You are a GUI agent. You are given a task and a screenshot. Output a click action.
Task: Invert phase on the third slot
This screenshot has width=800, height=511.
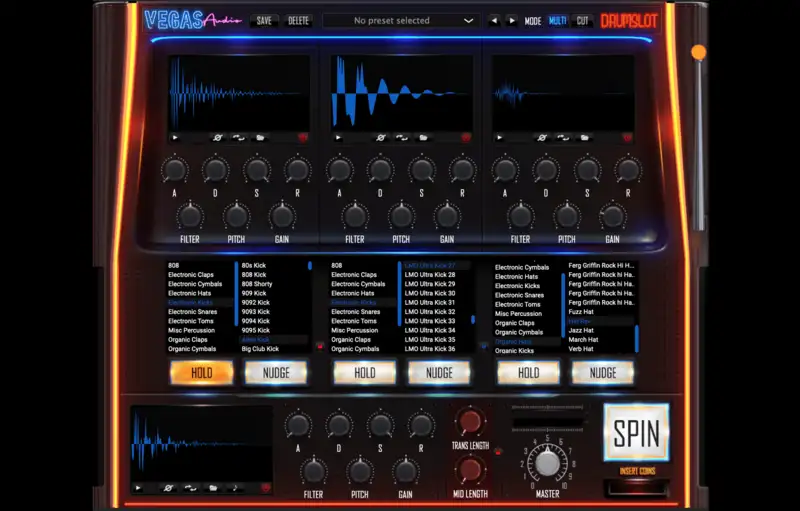542,138
